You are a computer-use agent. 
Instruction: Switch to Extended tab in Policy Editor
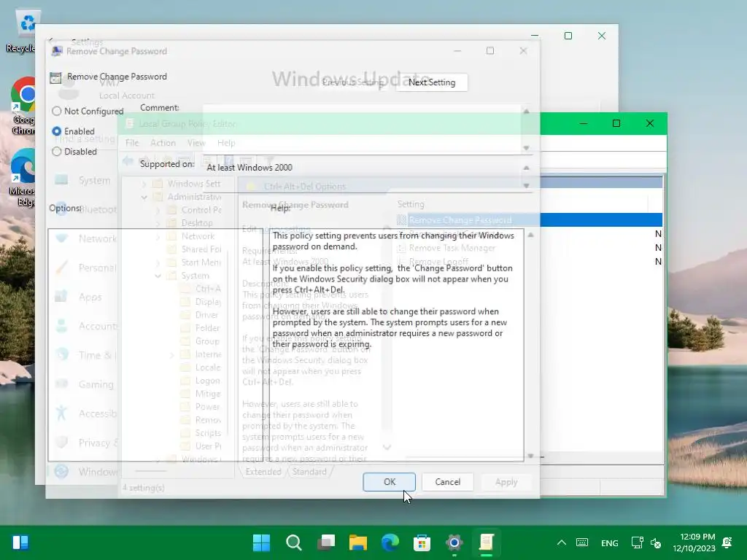263,472
